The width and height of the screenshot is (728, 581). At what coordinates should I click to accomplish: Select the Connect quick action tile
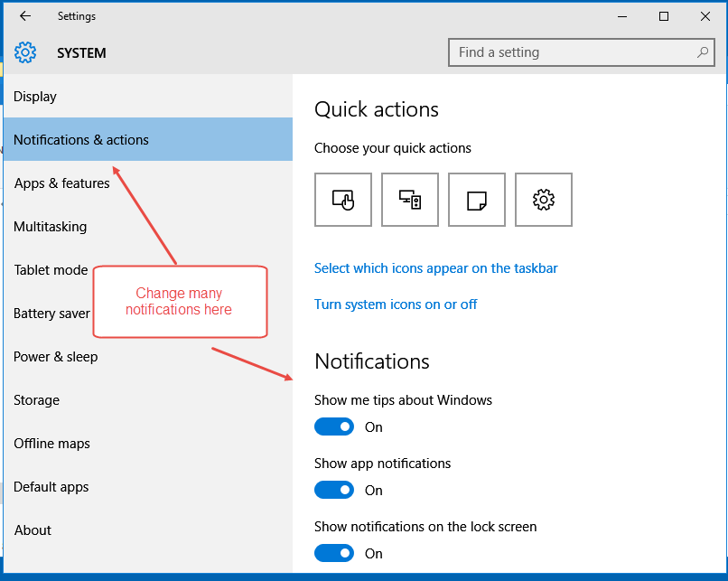[410, 200]
